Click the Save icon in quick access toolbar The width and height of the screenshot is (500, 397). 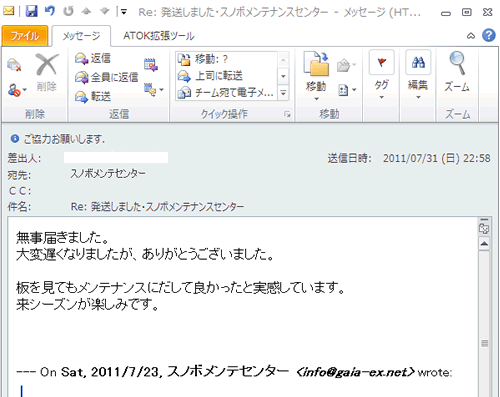(x=32, y=12)
